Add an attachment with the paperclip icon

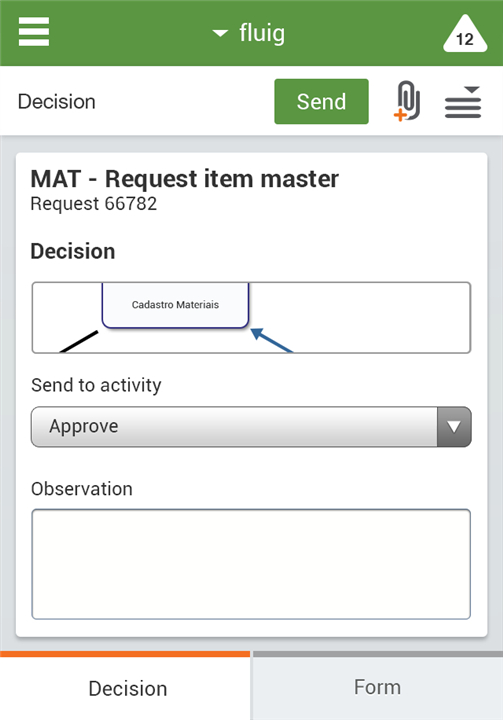click(x=407, y=101)
